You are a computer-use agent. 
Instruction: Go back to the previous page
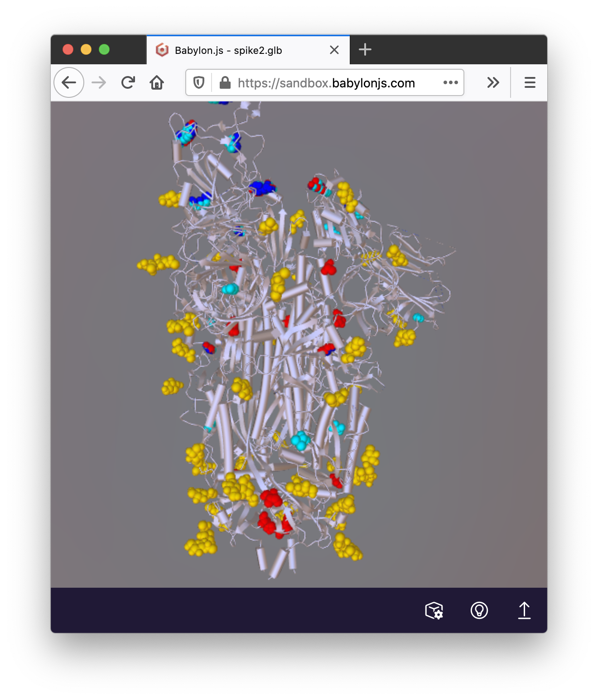69,82
